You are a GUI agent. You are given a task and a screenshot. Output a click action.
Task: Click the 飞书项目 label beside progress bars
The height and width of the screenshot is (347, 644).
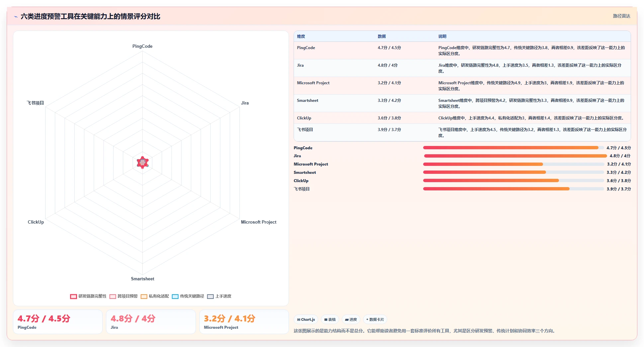pyautogui.click(x=302, y=189)
